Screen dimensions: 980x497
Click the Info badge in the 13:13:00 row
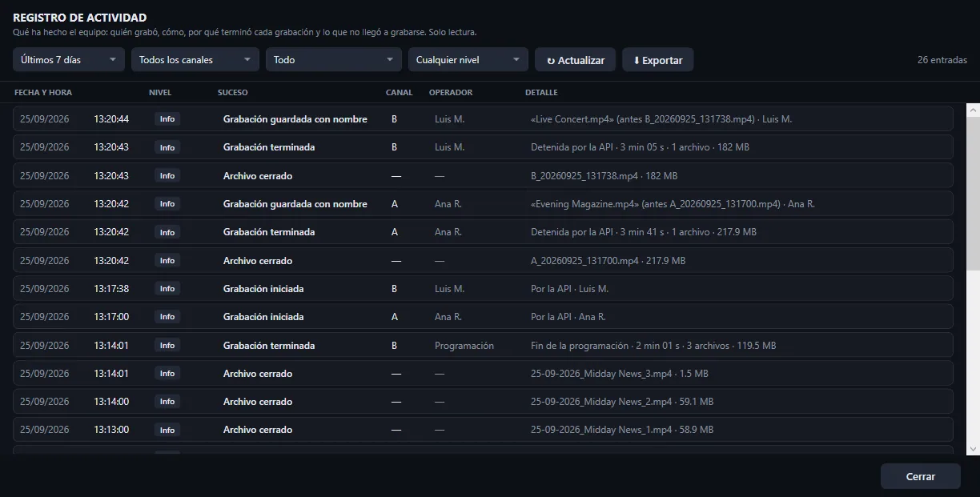167,430
